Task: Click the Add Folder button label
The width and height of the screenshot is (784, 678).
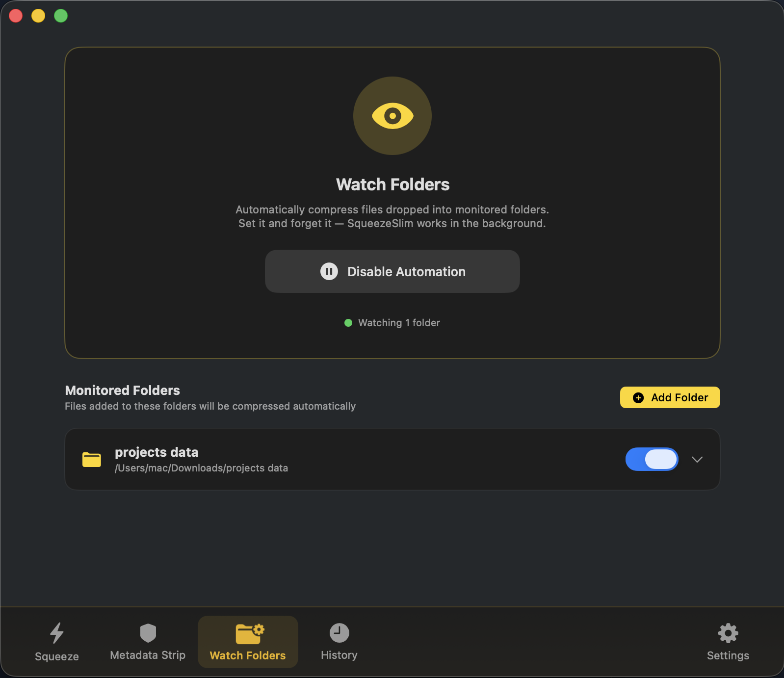Action: coord(679,398)
